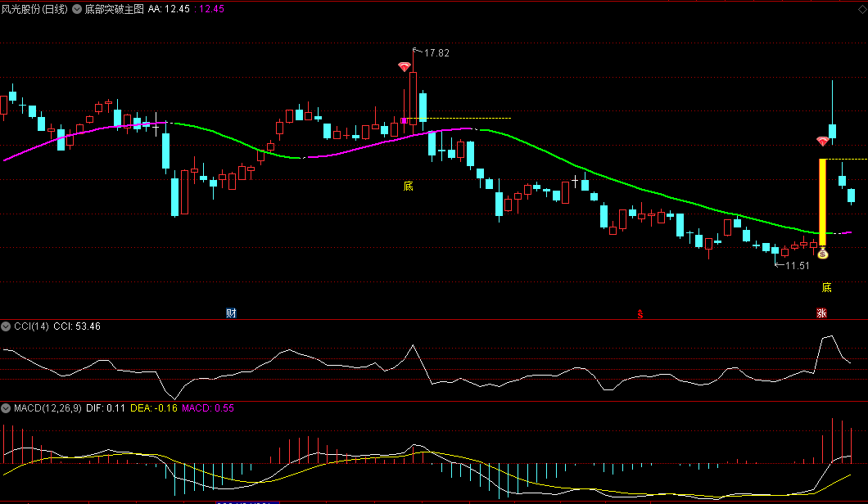Click the magenta MACD: 0.55 value
This screenshot has height=504, width=868.
208,408
